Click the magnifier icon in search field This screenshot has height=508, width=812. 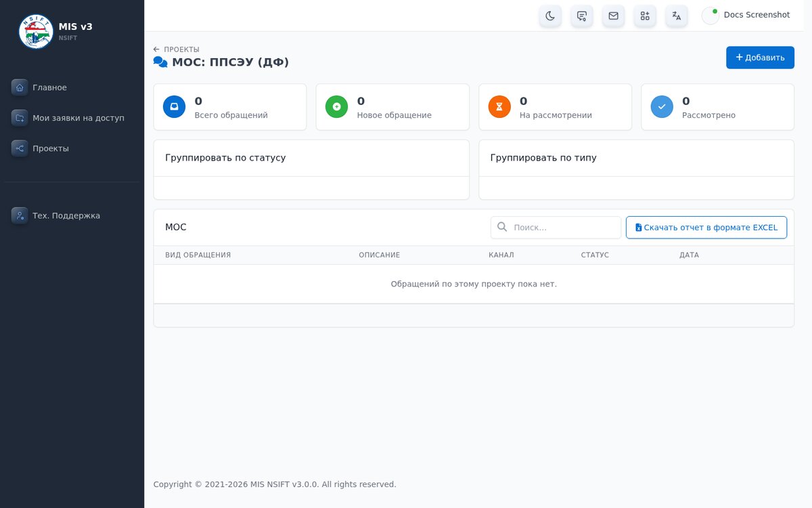tap(502, 228)
